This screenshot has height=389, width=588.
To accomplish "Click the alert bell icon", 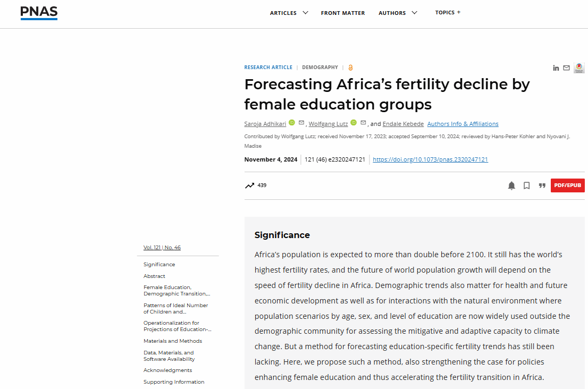I will [511, 185].
